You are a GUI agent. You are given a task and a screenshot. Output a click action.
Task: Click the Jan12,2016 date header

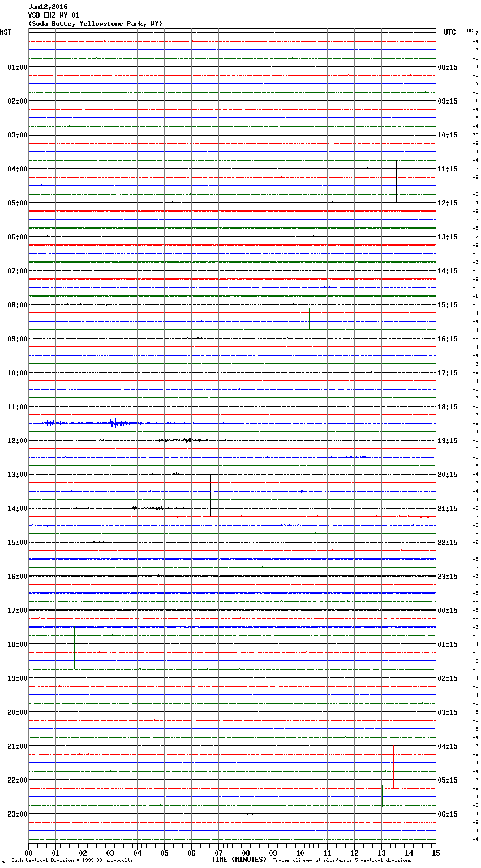(48, 7)
